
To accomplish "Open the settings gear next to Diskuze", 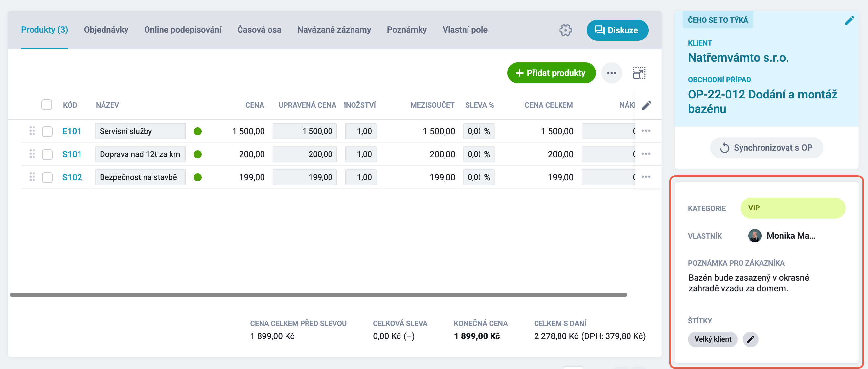I will coord(565,30).
